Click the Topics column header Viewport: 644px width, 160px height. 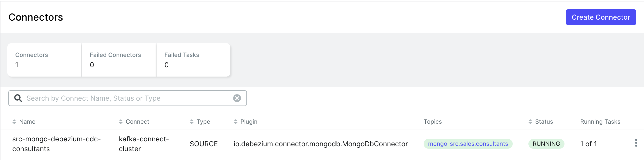click(x=432, y=122)
